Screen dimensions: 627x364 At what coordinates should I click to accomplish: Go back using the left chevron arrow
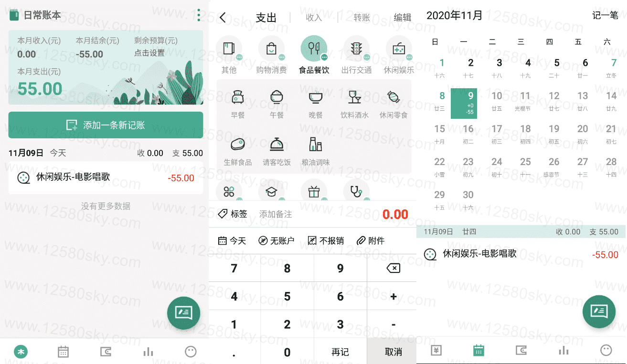(223, 18)
